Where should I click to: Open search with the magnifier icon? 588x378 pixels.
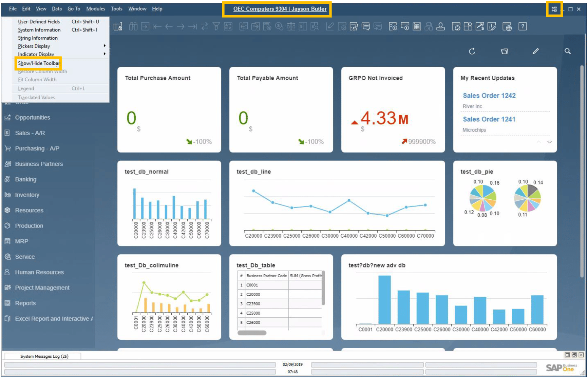pyautogui.click(x=567, y=51)
